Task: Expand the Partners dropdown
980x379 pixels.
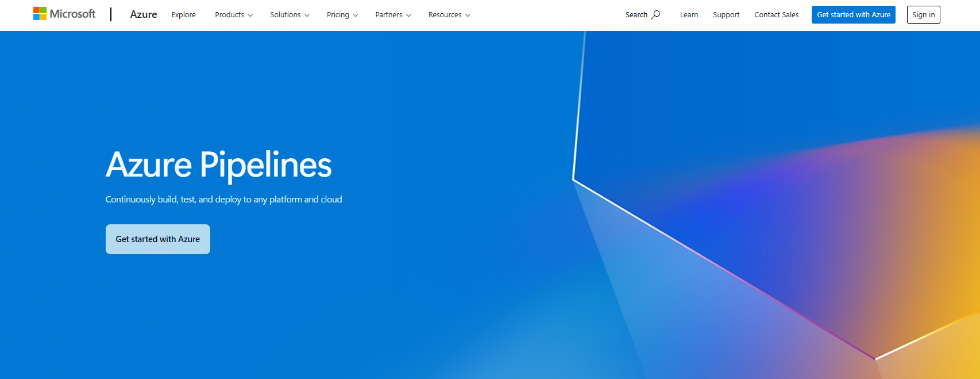Action: point(393,15)
